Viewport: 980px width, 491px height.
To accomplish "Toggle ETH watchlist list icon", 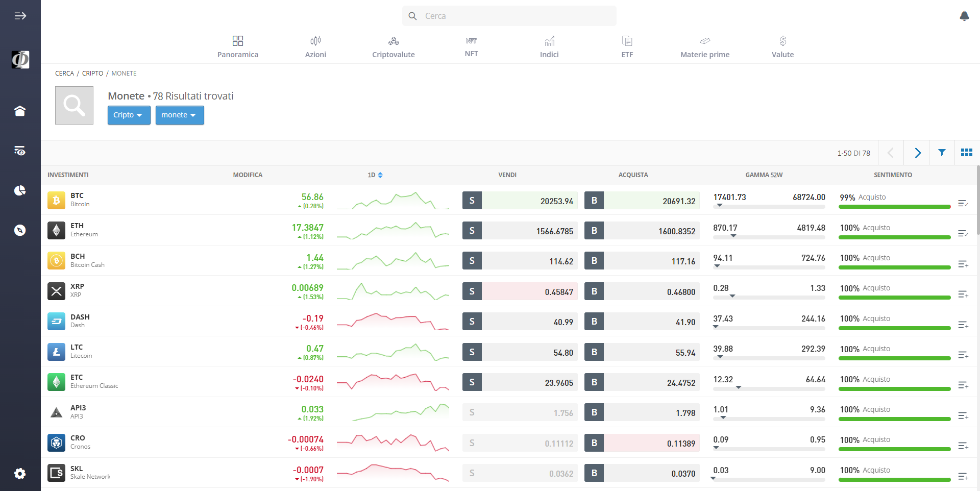I will (963, 233).
